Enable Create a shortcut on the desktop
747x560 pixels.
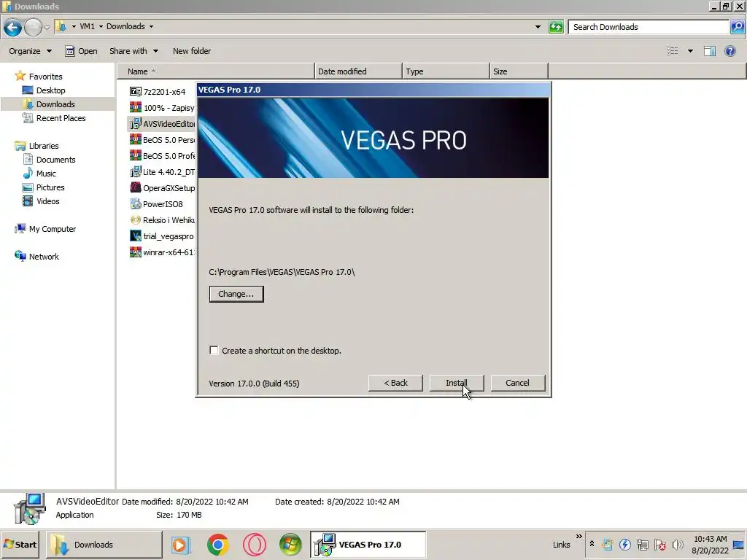tap(214, 351)
